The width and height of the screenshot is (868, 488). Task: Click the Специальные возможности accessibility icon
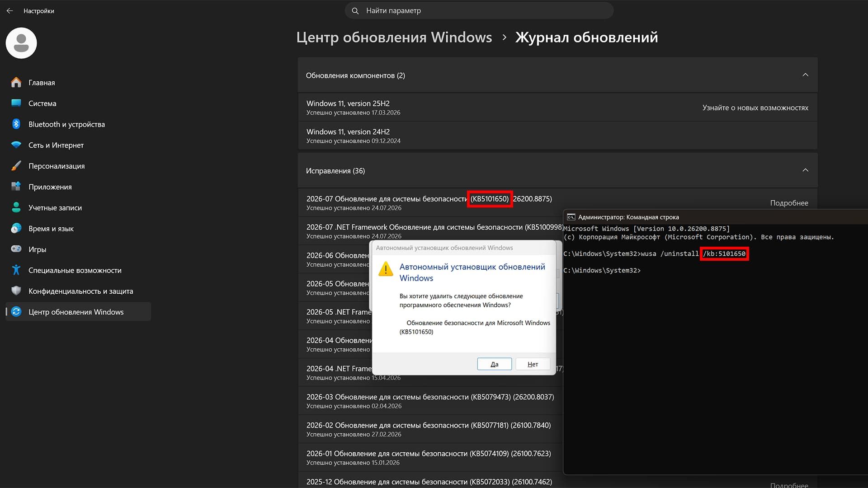tap(16, 270)
